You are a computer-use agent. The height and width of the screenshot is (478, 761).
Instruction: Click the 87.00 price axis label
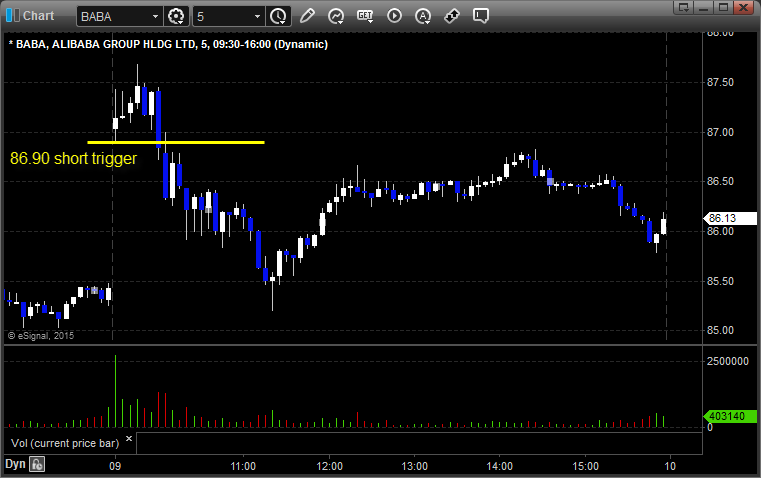[x=720, y=132]
